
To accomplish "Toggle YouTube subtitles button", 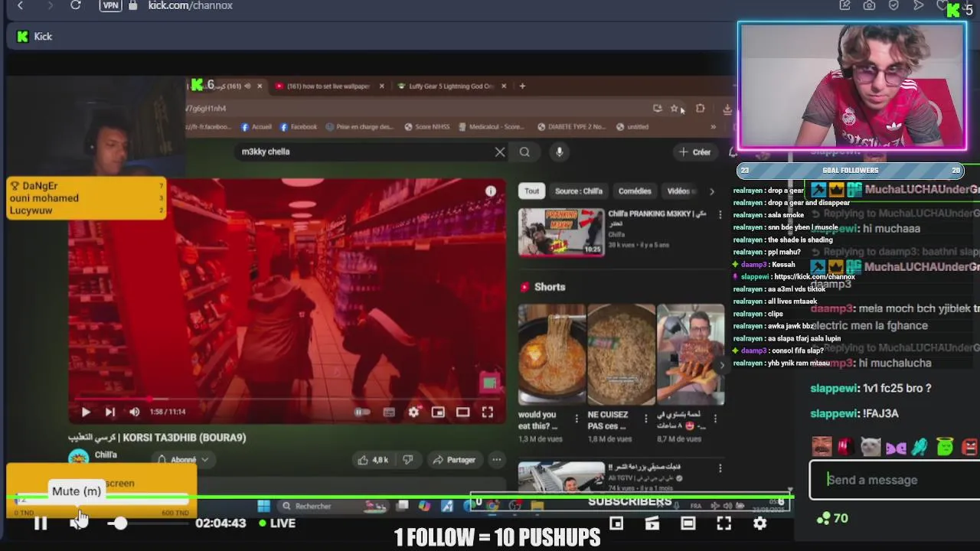I will pos(388,412).
